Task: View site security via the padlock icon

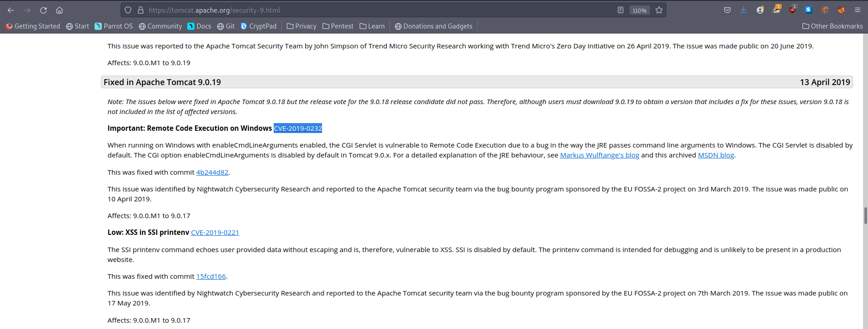Action: 140,10
